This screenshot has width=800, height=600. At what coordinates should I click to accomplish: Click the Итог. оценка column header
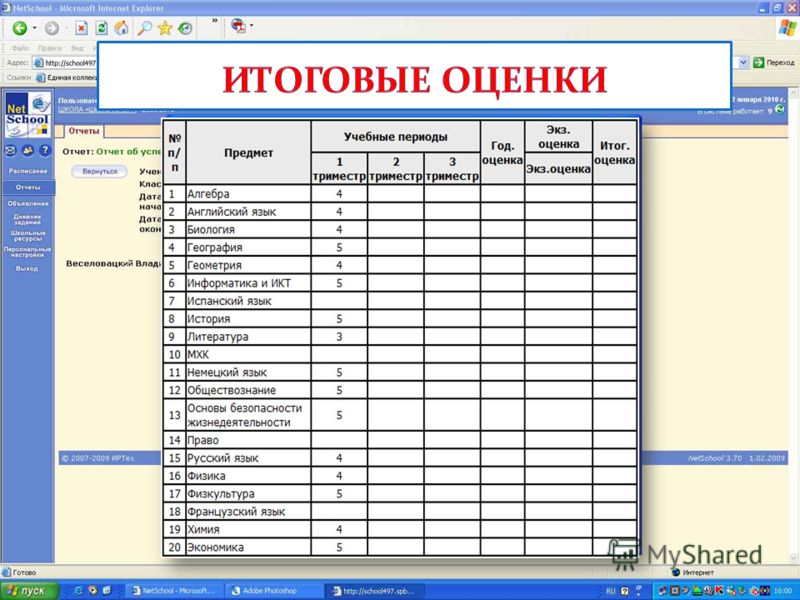coord(615,153)
